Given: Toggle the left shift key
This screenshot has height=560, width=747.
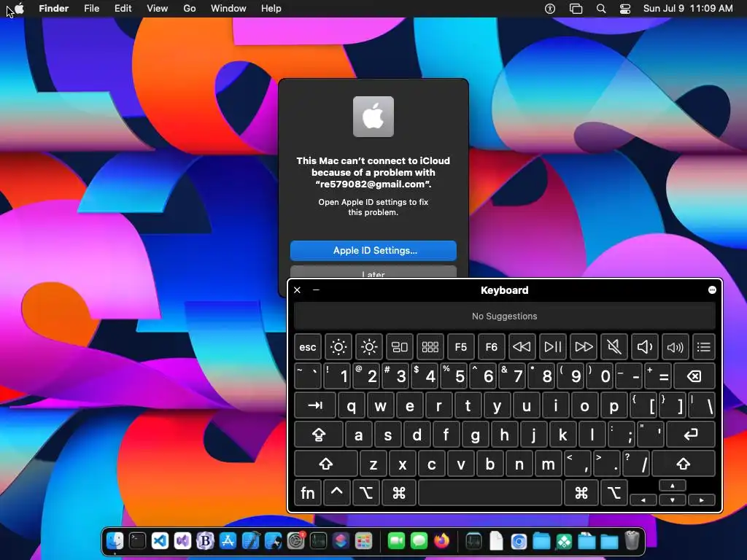Looking at the screenshot, I should (x=326, y=463).
